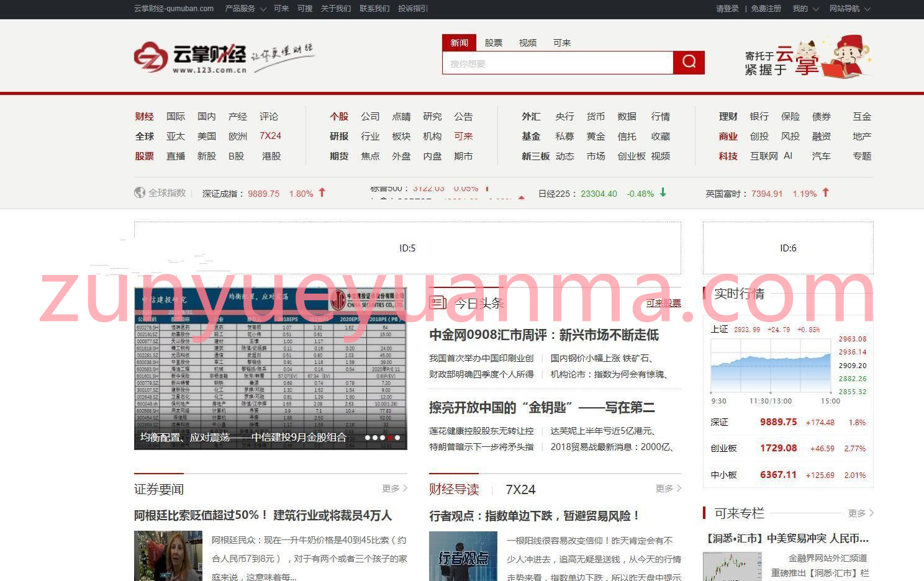
Task: Open 关于我们 in the top bar
Action: pyautogui.click(x=335, y=9)
